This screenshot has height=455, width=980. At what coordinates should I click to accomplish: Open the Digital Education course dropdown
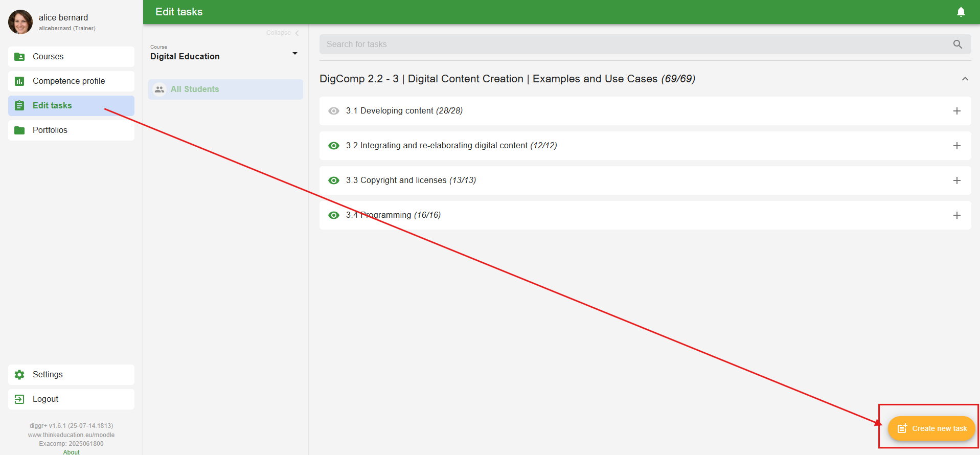294,54
